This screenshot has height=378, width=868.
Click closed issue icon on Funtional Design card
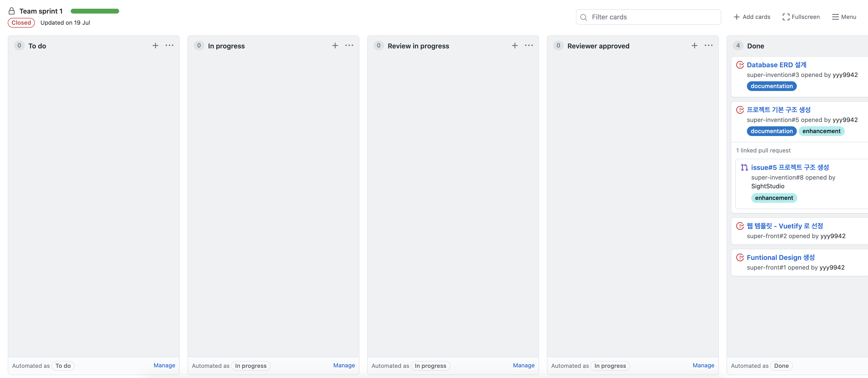click(740, 257)
